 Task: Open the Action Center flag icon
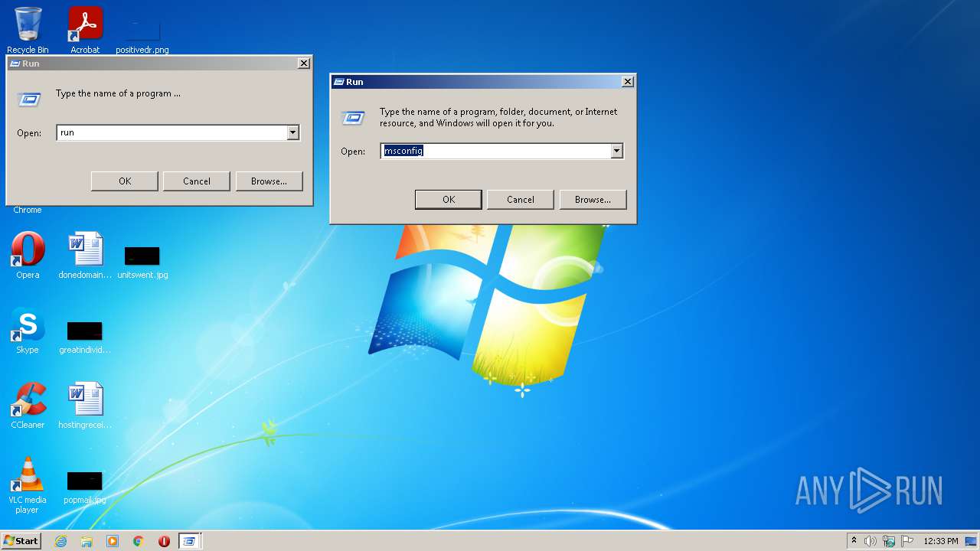tap(907, 541)
